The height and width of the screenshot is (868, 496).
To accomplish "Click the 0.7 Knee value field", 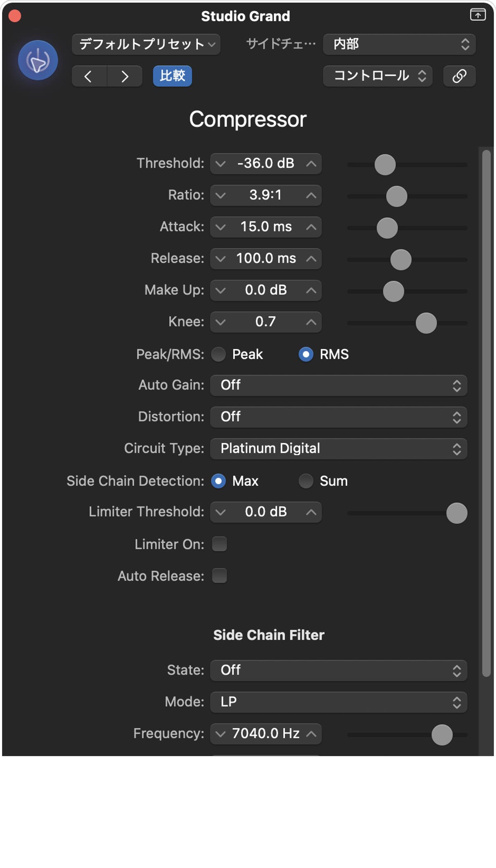I will 266,322.
